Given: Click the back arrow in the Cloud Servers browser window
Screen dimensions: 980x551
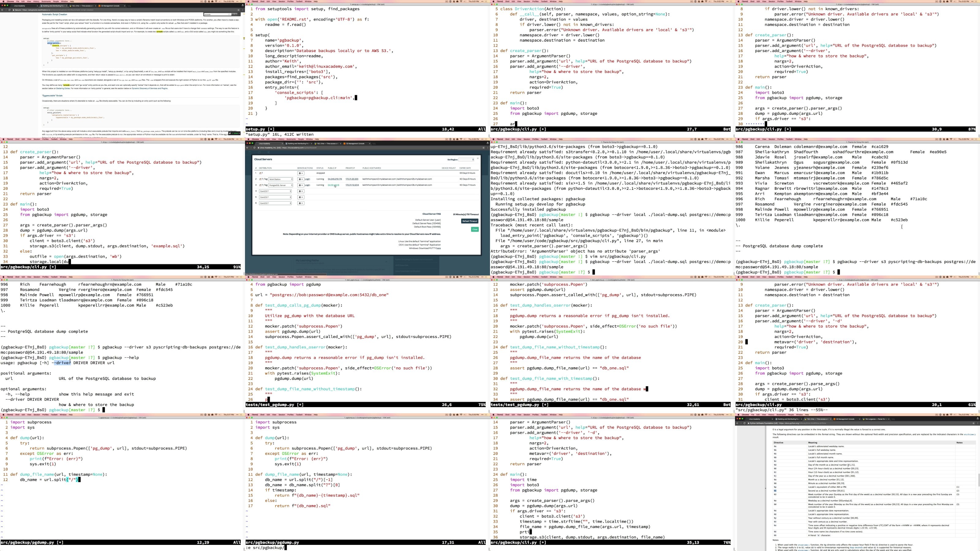Looking at the screenshot, I should pos(248,148).
